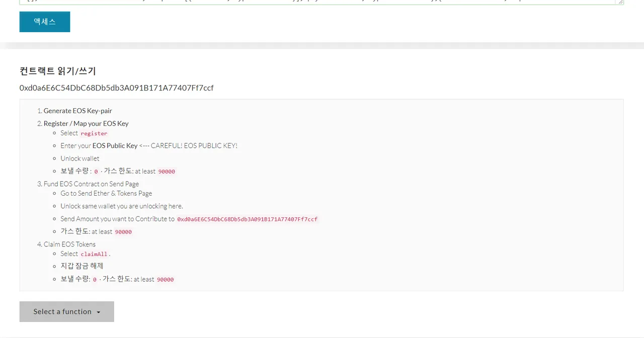This screenshot has width=644, height=338.
Task: Click 'Fund EOS Contract on Send Page' step
Action: [91, 184]
